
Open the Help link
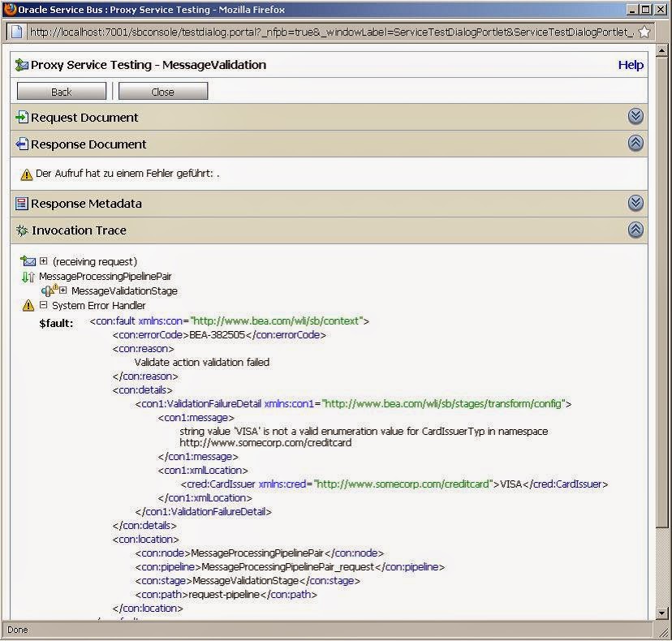[x=631, y=65]
